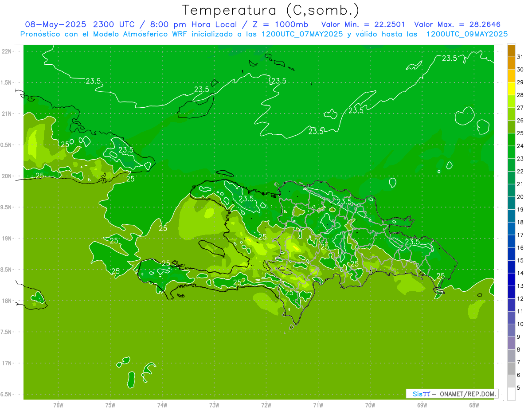Click the legend value label '15'
Viewport: 532px width, 411px height.
pos(520,260)
